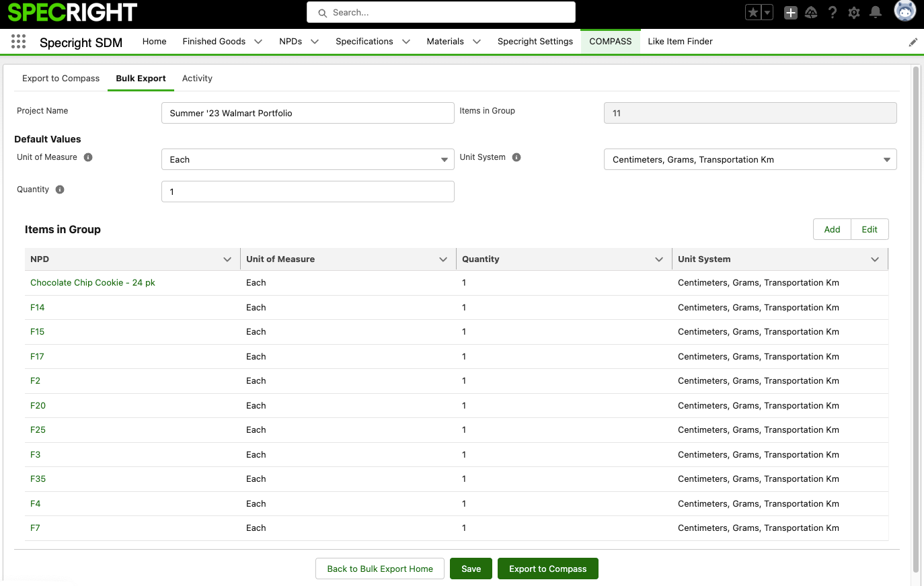The image size is (924, 586).
Task: Open the NPD column header menu
Action: pyautogui.click(x=227, y=259)
